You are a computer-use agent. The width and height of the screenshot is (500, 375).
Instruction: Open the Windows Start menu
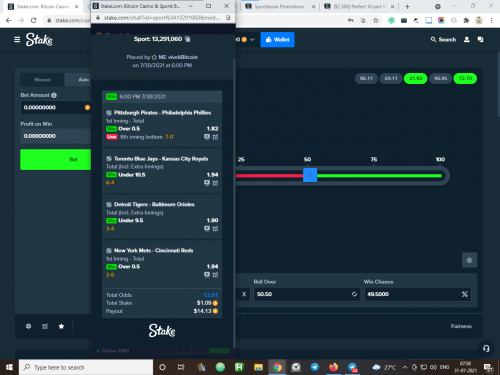(x=9, y=367)
